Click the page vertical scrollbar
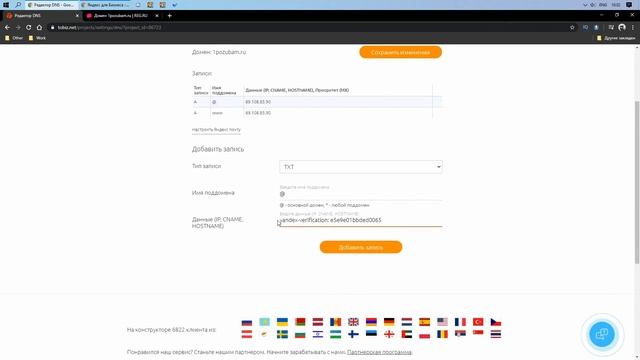Screen dimensions: 640x360 [x=637, y=182]
